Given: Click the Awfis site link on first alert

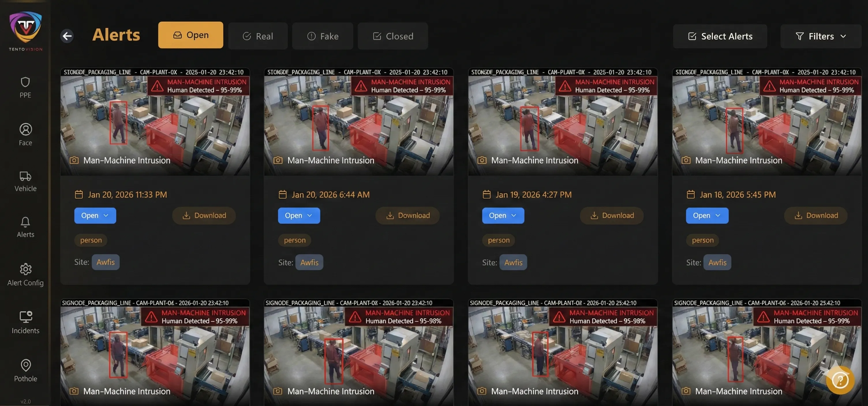Looking at the screenshot, I should click(105, 262).
